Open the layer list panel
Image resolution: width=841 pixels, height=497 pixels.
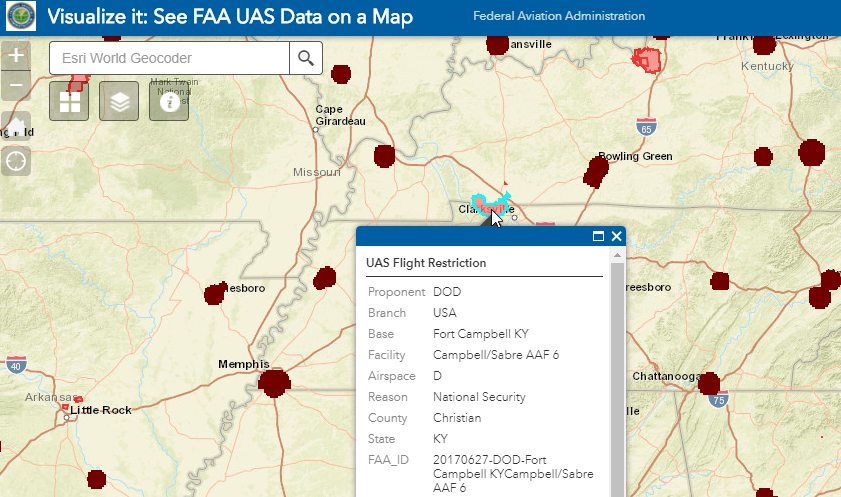click(x=119, y=101)
